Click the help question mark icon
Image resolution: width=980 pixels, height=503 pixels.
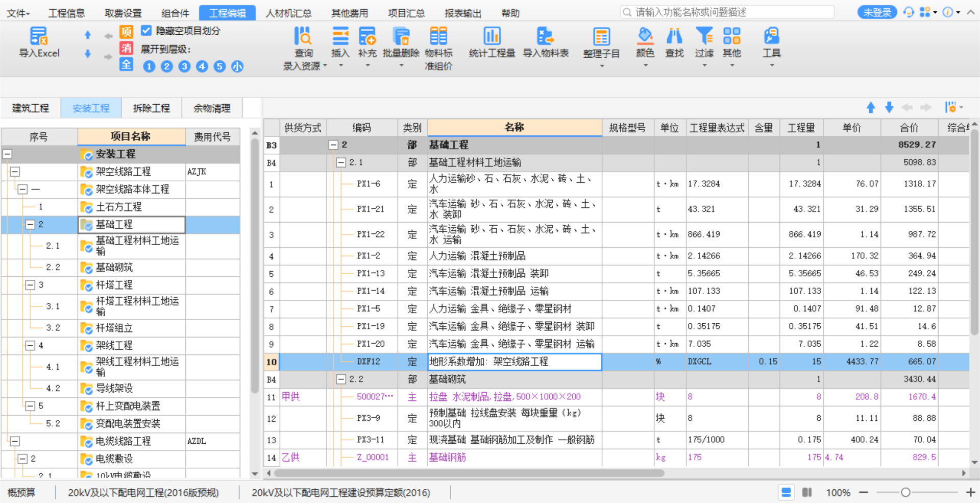pos(948,12)
